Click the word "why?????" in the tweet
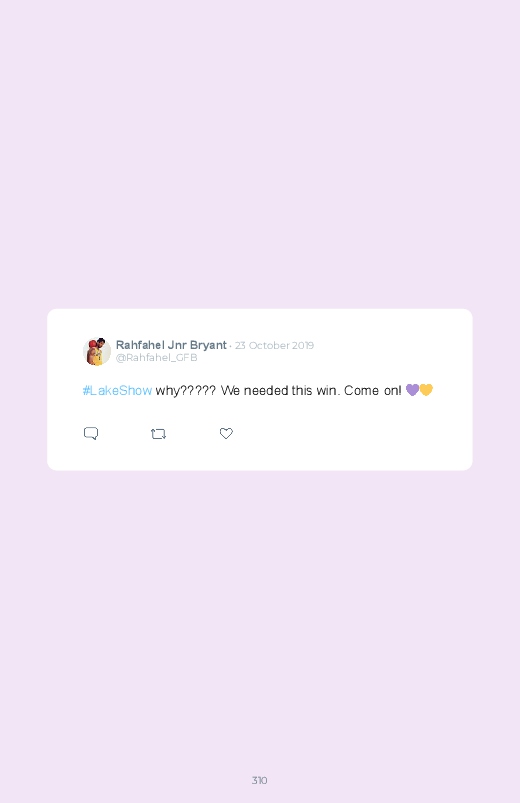 (185, 390)
